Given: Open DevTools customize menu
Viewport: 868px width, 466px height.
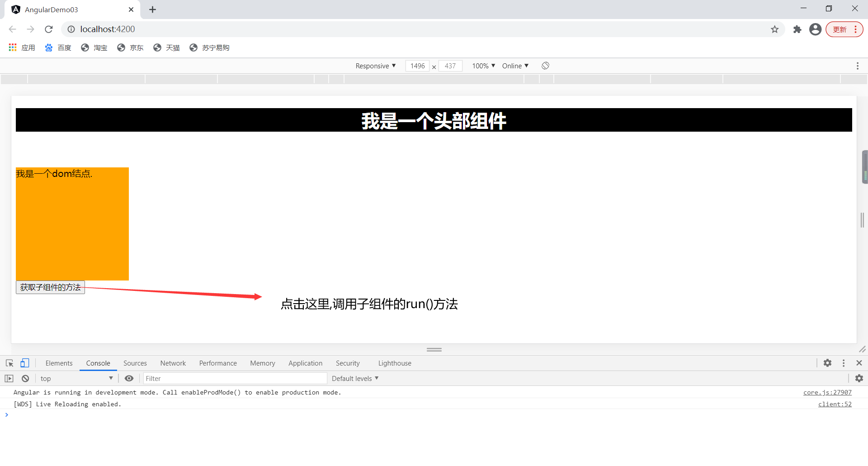Looking at the screenshot, I should (844, 363).
